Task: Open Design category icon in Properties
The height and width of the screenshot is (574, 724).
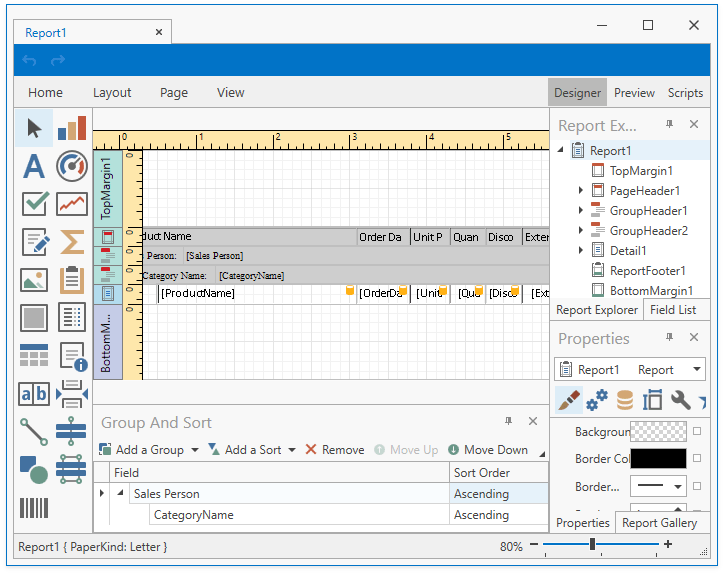Action: tap(652, 400)
